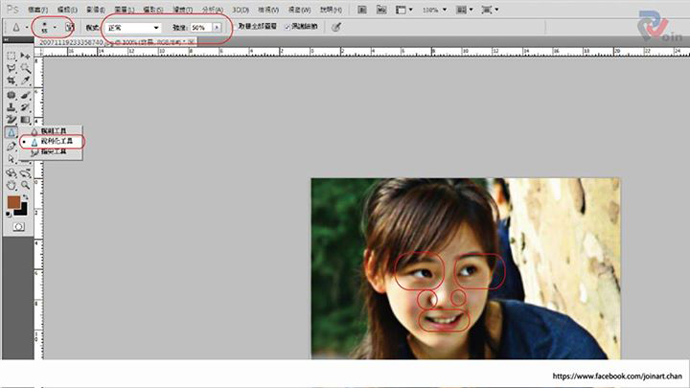Click the brown foreground color swatch
Viewport: 690px width, 388px height.
click(x=14, y=202)
